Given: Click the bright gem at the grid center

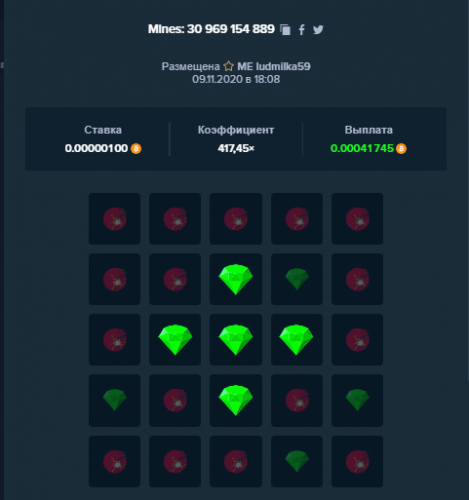Looking at the screenshot, I should (x=236, y=340).
